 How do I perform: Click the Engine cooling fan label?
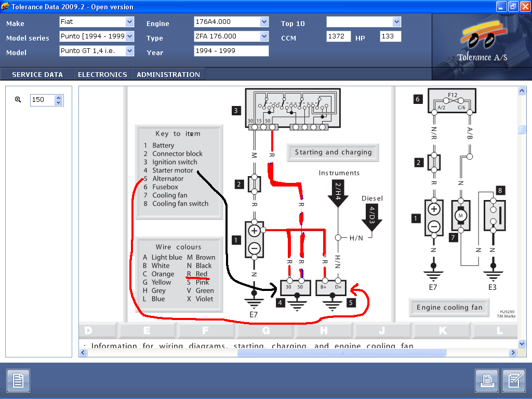[449, 308]
